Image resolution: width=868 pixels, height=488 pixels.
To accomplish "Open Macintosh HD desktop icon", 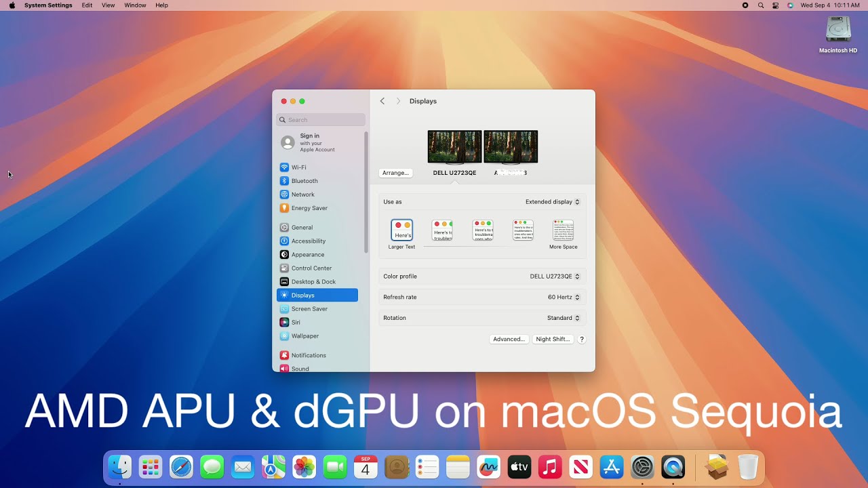I will click(838, 35).
